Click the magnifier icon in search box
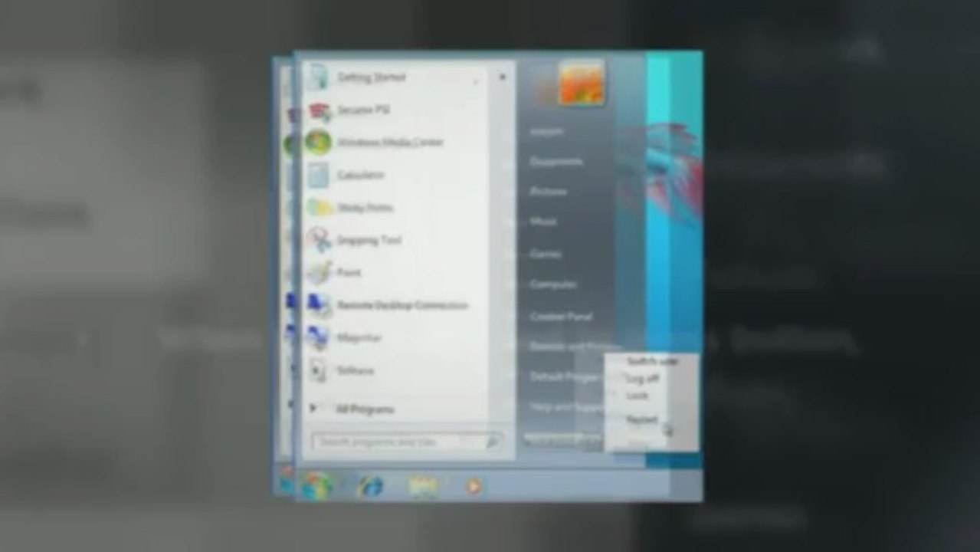Image resolution: width=980 pixels, height=552 pixels. tap(492, 442)
